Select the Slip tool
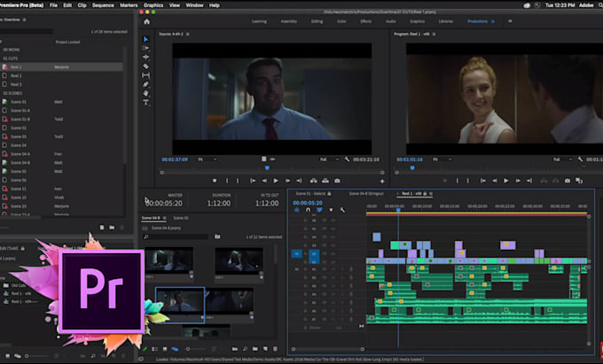603x364 pixels. click(145, 75)
